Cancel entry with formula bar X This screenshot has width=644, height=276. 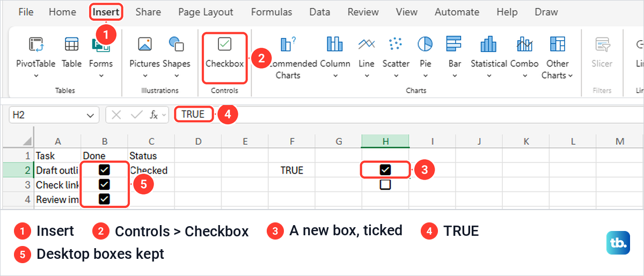coord(117,115)
